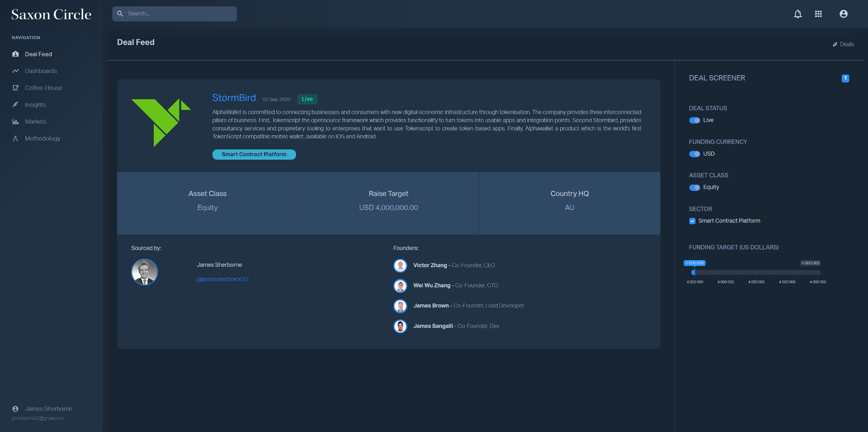Image resolution: width=868 pixels, height=432 pixels.
Task: Toggle the Live deal status switch
Action: pyautogui.click(x=694, y=120)
